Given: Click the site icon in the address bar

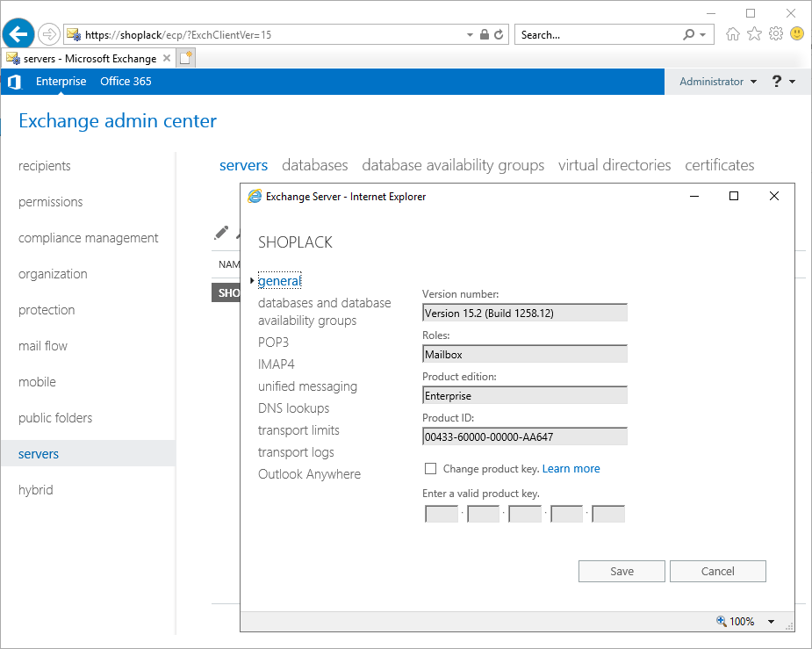Looking at the screenshot, I should coord(74,35).
